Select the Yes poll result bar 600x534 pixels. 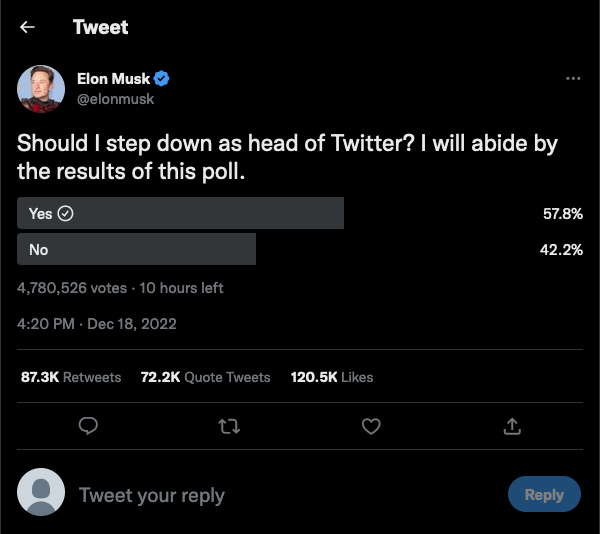tap(180, 213)
